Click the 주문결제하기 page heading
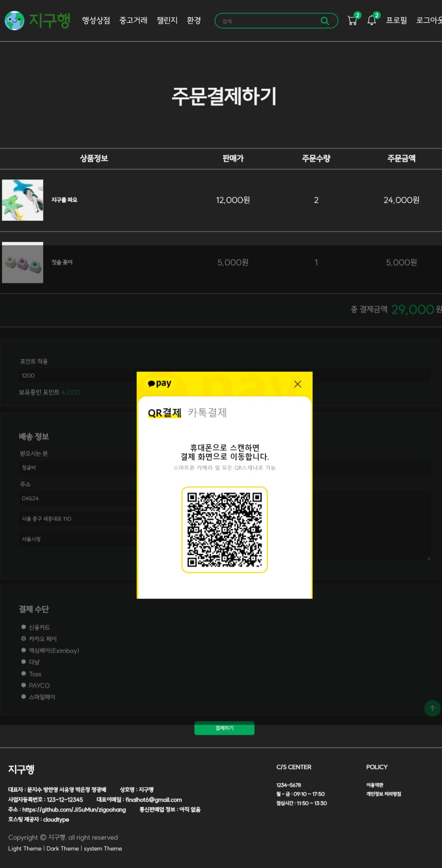Viewport: 442px width, 868px height. click(x=224, y=97)
